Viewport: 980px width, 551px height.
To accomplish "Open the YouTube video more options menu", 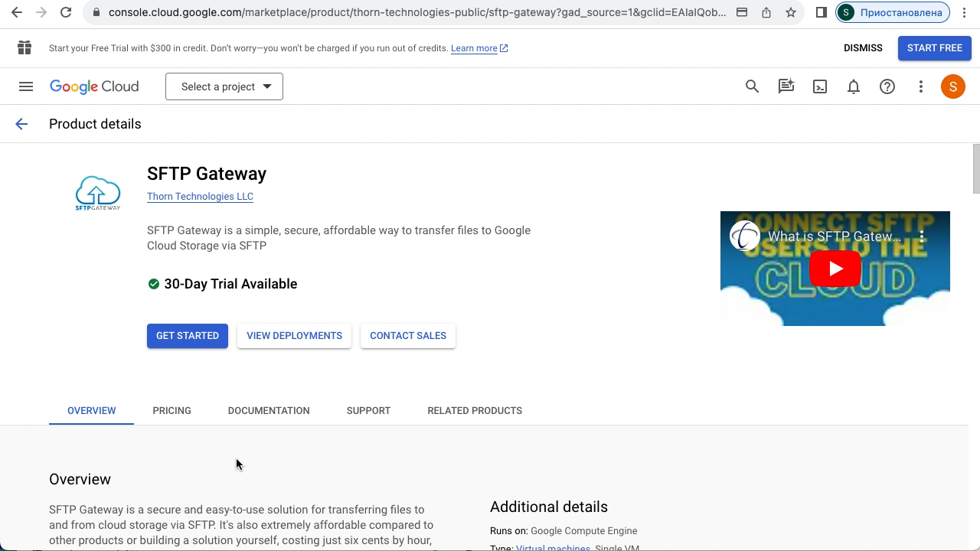I will pyautogui.click(x=922, y=236).
